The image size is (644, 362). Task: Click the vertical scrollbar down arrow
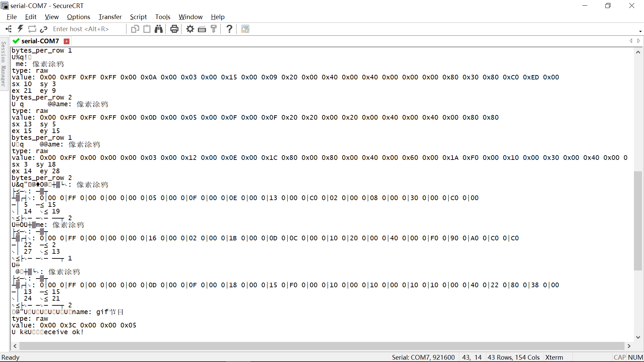[638, 338]
